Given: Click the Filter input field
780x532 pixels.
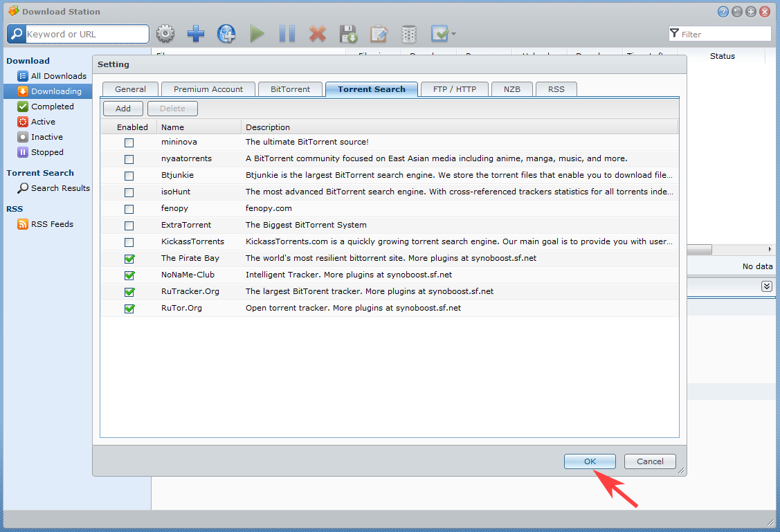Looking at the screenshot, I should click(720, 34).
